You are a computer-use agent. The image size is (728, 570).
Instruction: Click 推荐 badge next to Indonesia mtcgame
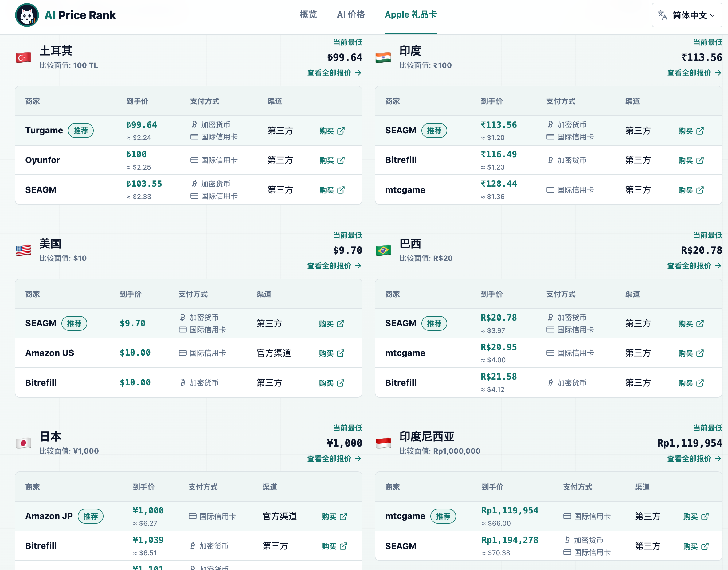pos(443,516)
